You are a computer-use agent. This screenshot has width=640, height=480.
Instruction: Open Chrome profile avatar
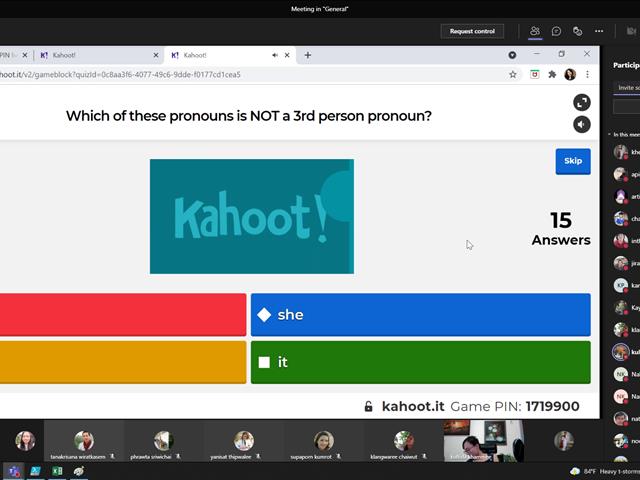[570, 74]
